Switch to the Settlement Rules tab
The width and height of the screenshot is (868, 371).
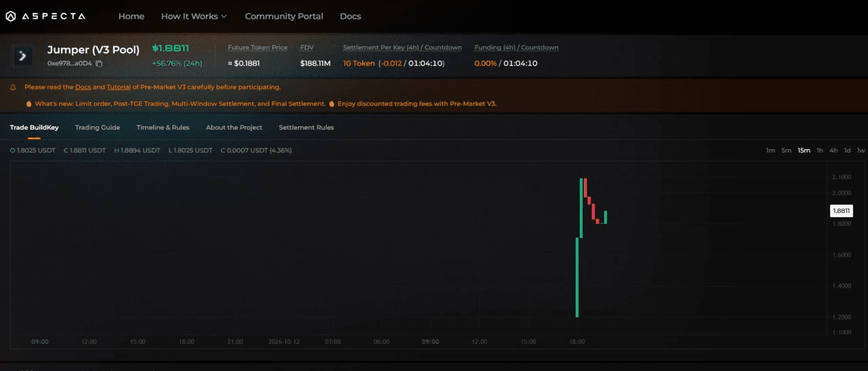[307, 128]
